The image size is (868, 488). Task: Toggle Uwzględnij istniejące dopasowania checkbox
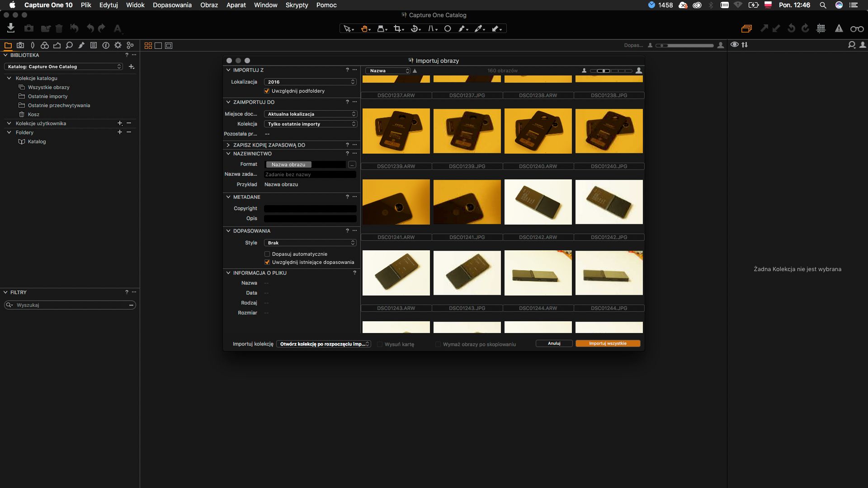(267, 262)
